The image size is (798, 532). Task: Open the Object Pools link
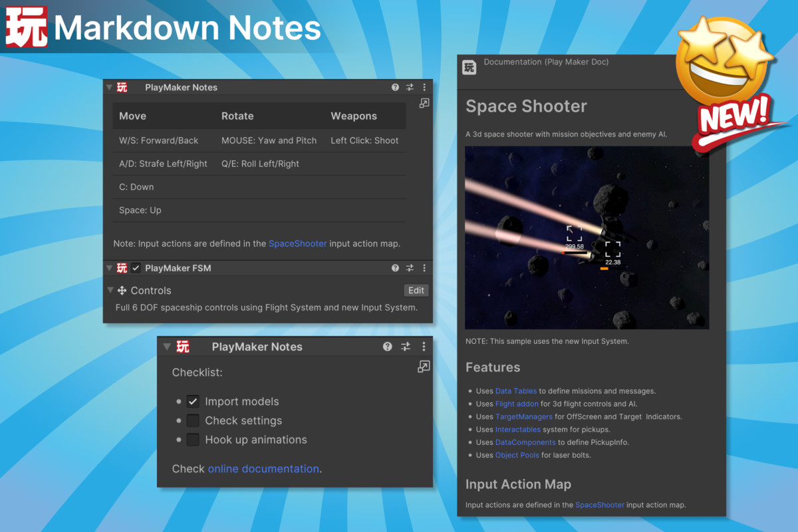click(x=518, y=456)
